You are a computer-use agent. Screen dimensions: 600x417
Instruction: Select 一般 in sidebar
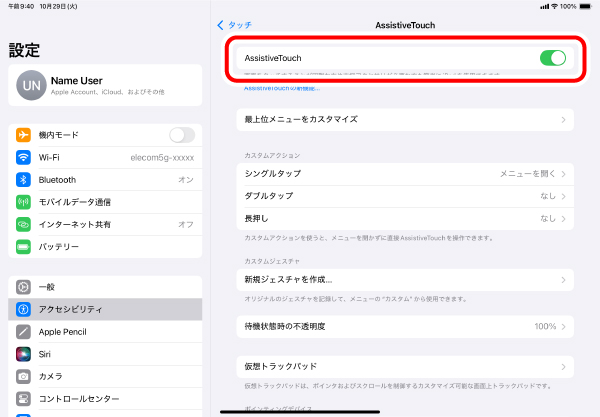(x=105, y=287)
